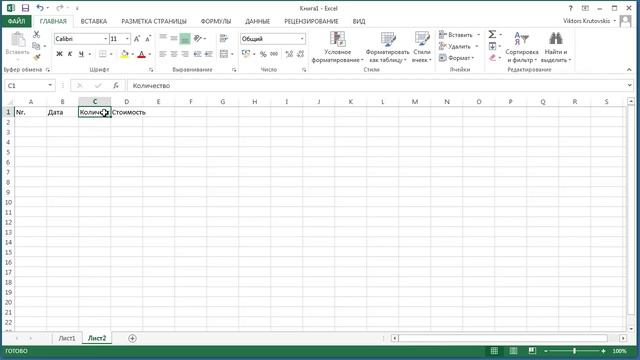Click the Insert Function fx icon

coord(116,85)
